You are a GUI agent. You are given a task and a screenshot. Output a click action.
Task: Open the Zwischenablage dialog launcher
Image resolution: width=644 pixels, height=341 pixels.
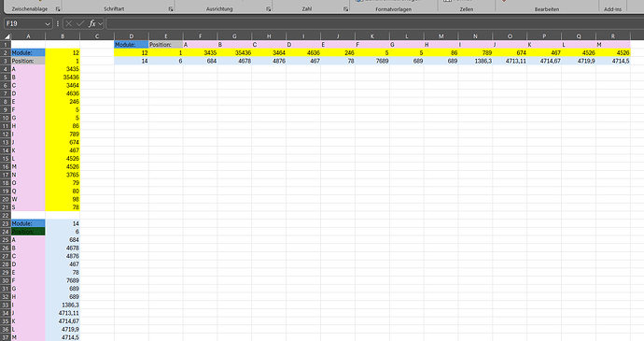[x=58, y=9]
